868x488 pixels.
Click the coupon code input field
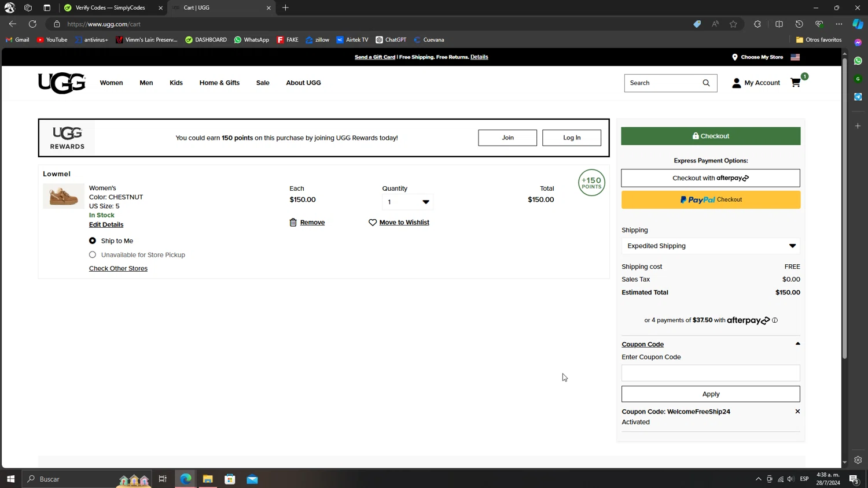(x=711, y=373)
